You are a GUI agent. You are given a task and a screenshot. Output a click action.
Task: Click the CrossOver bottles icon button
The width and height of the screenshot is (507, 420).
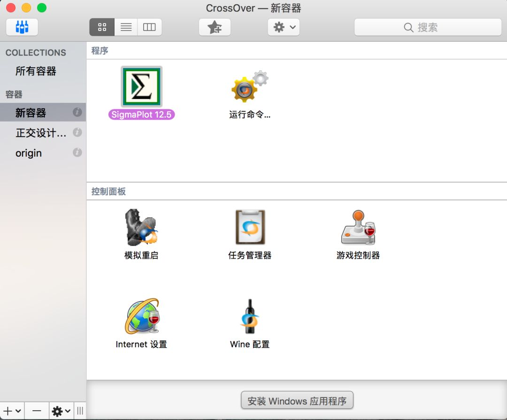coord(22,27)
